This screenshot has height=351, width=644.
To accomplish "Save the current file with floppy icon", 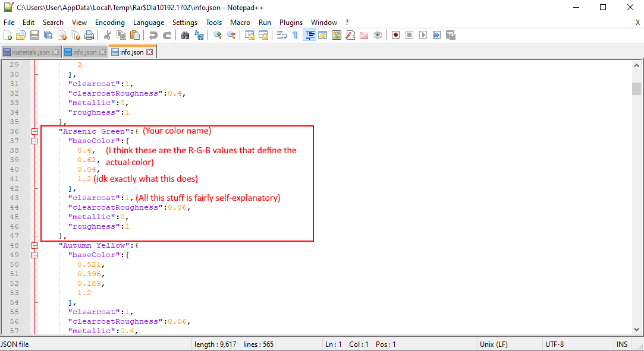I will coord(34,35).
